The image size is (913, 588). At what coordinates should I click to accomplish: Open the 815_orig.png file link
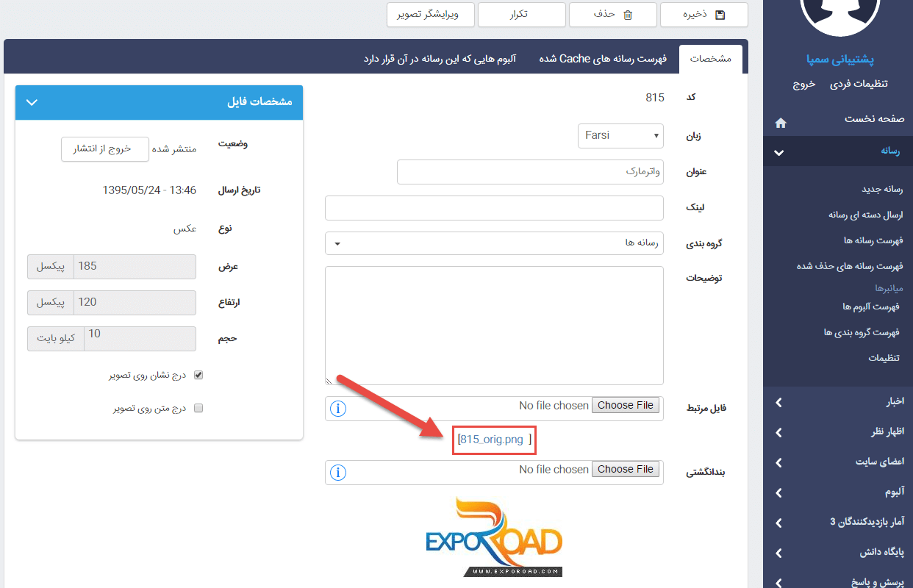point(491,440)
